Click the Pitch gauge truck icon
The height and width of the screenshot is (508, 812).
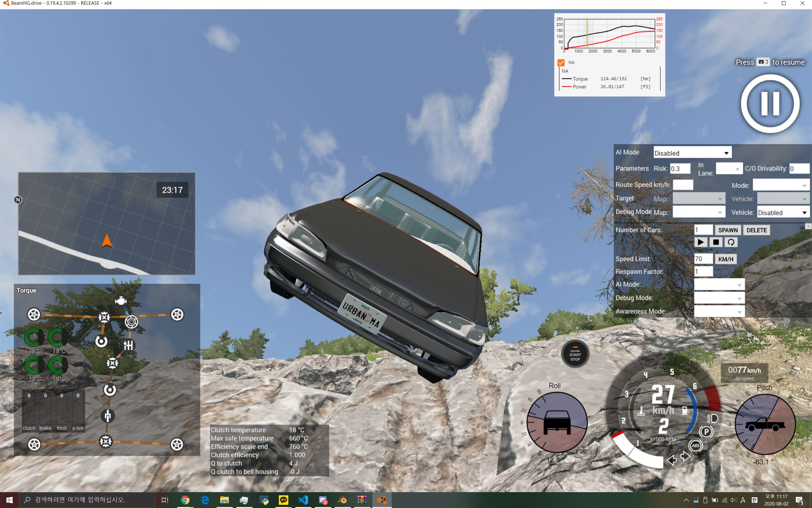tap(765, 425)
